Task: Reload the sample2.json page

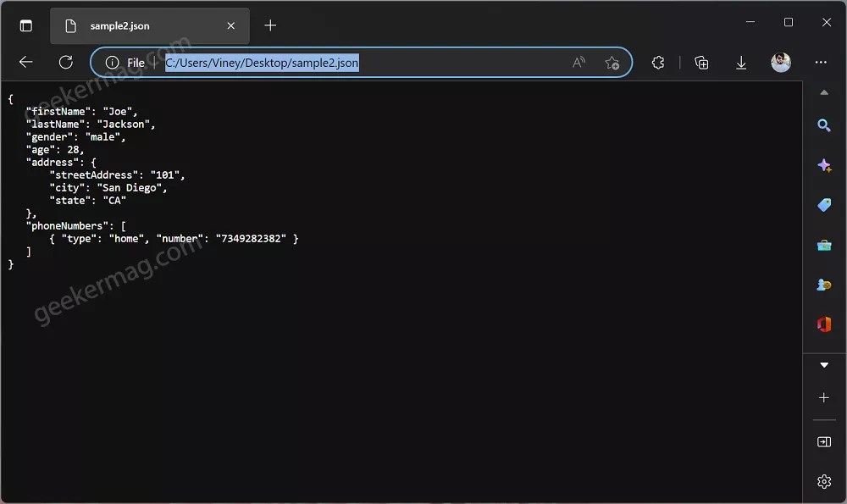Action: 65,62
